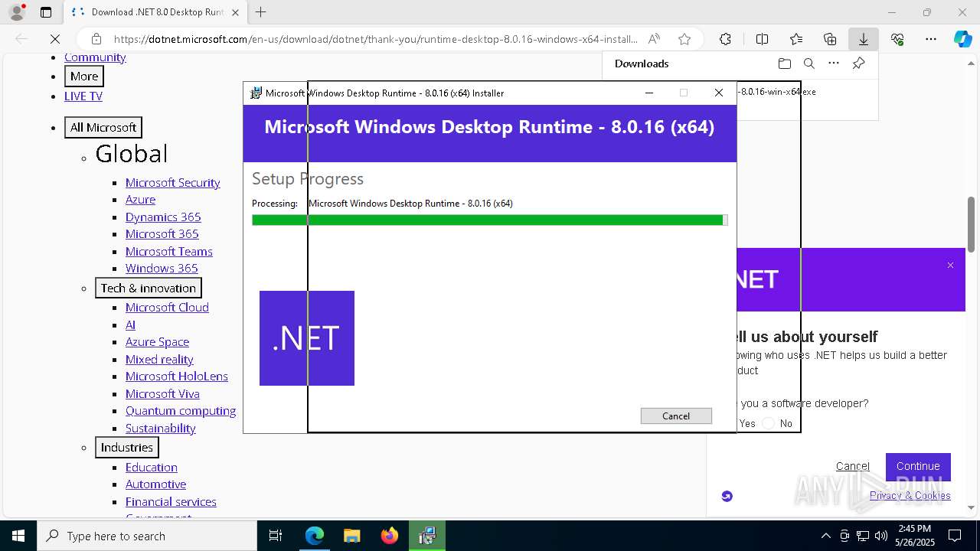The image size is (980, 551).
Task: Select No for software developer question
Action: point(769,423)
